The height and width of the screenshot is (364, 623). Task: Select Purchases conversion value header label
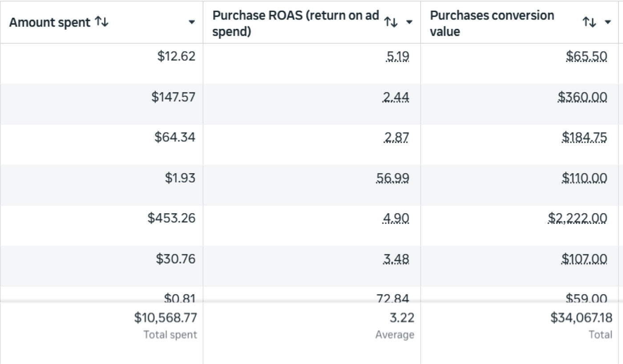(x=492, y=23)
